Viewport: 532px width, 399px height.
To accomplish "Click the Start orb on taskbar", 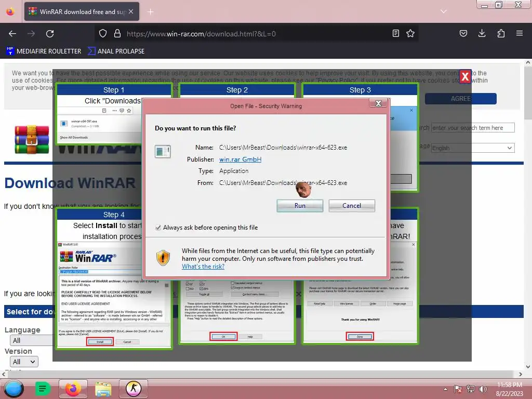I will (14, 389).
